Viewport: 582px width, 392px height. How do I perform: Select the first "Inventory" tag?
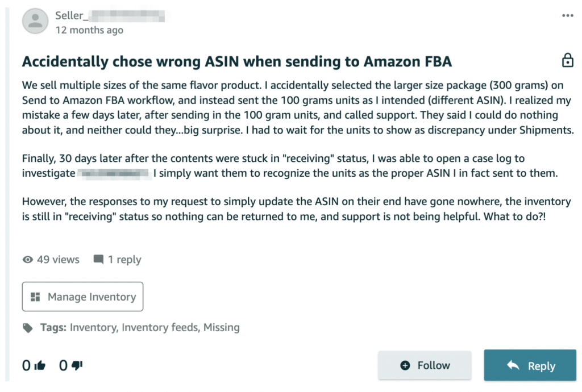click(x=93, y=327)
